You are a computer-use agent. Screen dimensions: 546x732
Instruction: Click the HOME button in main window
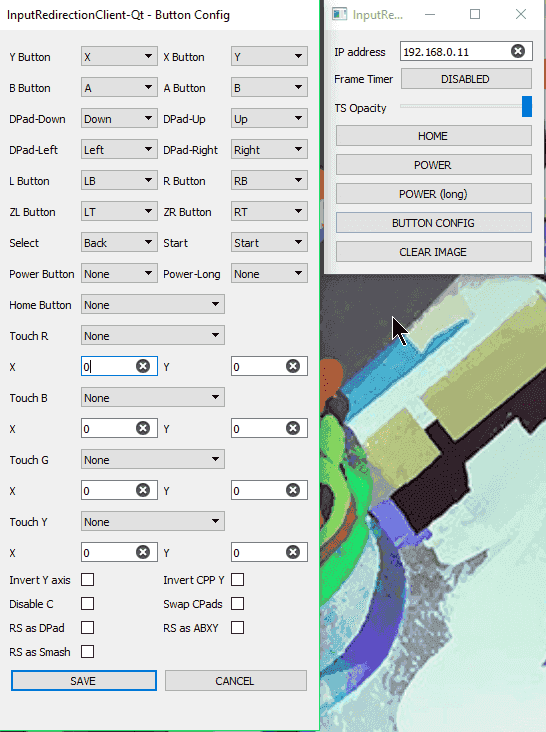pyautogui.click(x=434, y=136)
